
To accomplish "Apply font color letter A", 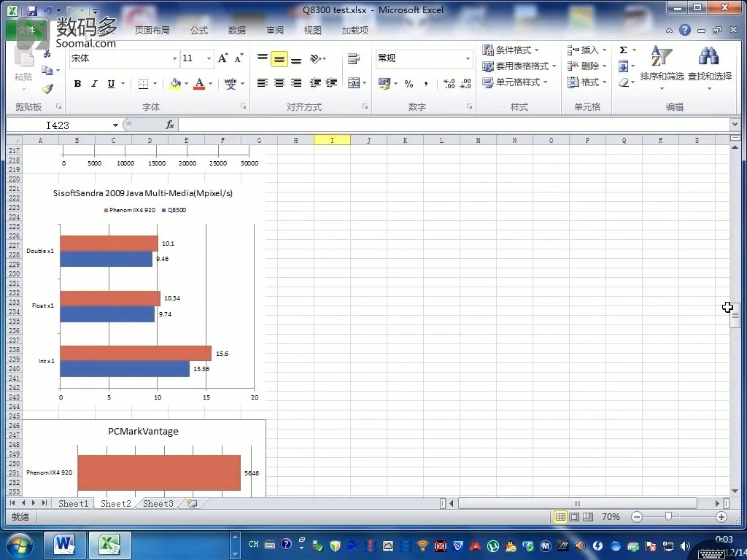I will click(200, 84).
